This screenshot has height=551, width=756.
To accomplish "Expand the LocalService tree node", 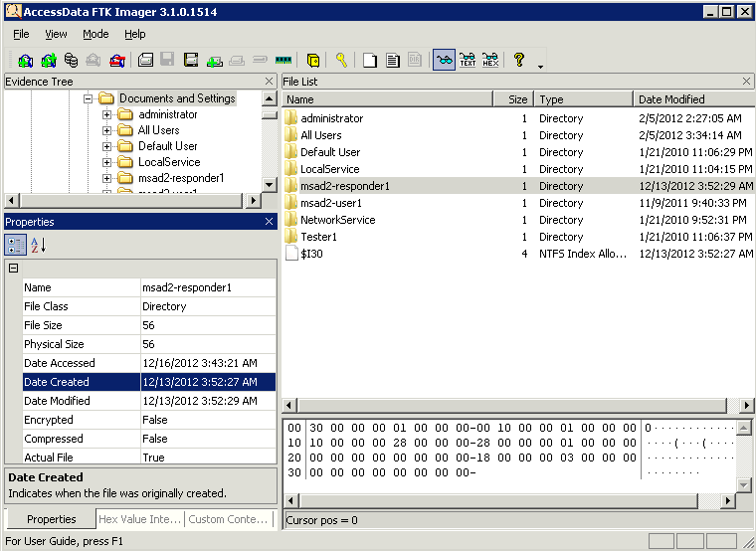I will point(107,162).
